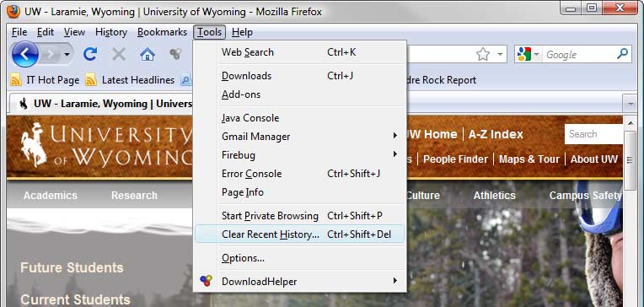This screenshot has width=644, height=307.
Task: Expand the DownloadHelper submenu
Action: [300, 282]
